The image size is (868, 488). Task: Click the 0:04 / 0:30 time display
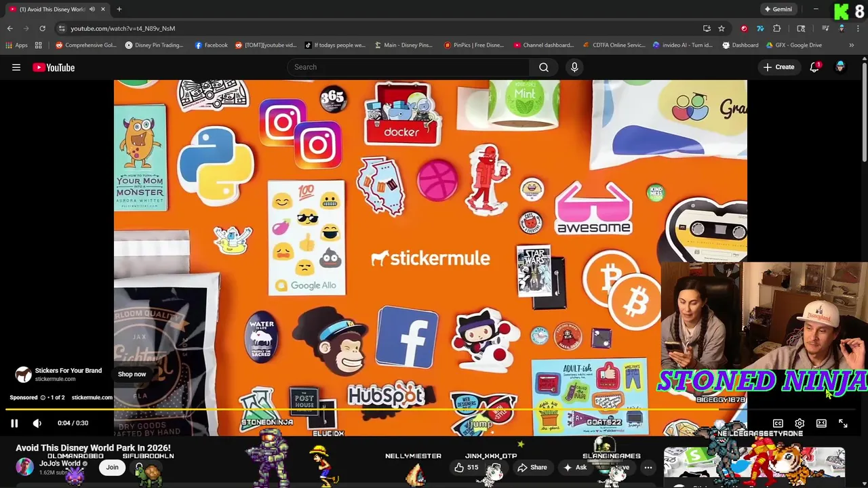73,423
